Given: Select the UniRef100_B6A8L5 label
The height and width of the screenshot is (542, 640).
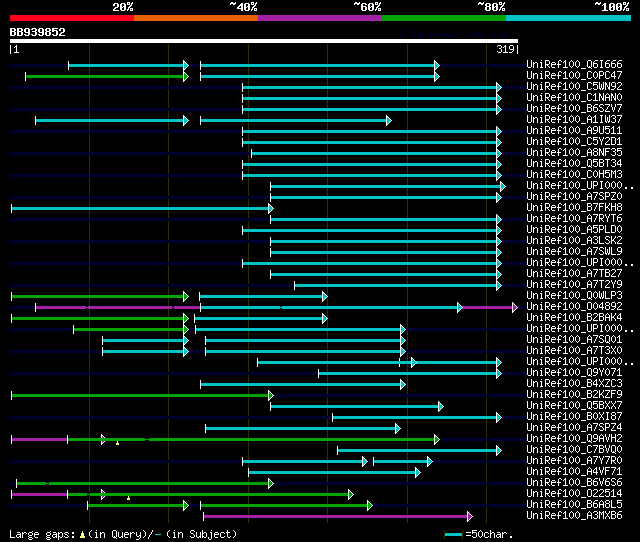Looking at the screenshot, I should click(574, 505).
